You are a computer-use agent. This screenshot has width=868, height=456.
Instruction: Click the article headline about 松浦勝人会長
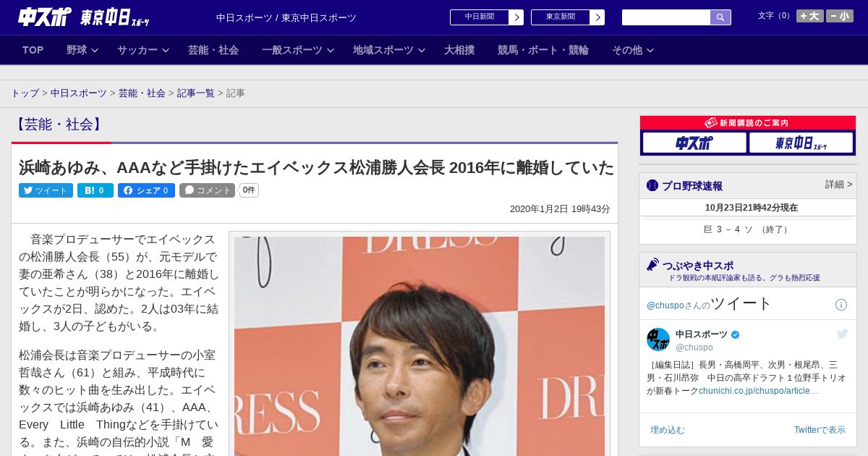316,168
